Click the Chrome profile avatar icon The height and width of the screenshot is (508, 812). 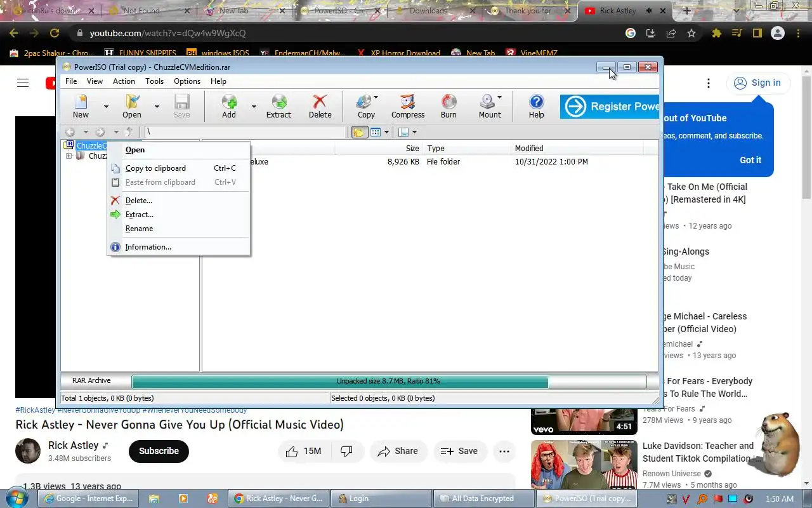[778, 33]
